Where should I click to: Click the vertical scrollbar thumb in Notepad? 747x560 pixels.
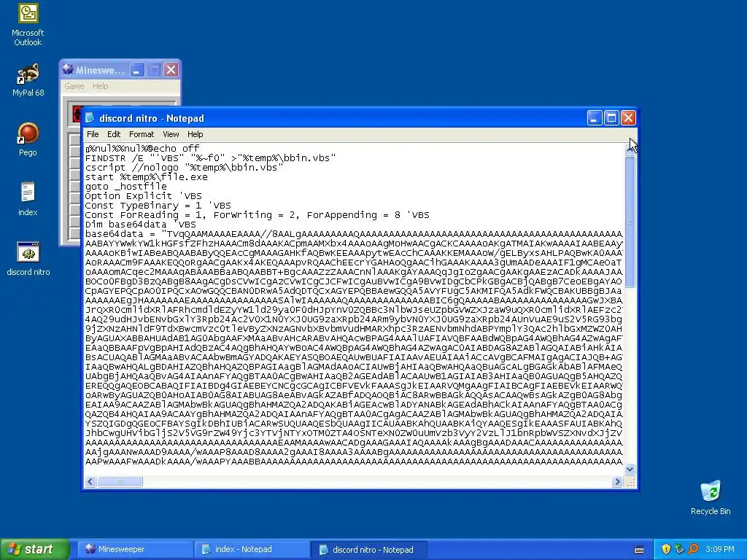pos(630,222)
